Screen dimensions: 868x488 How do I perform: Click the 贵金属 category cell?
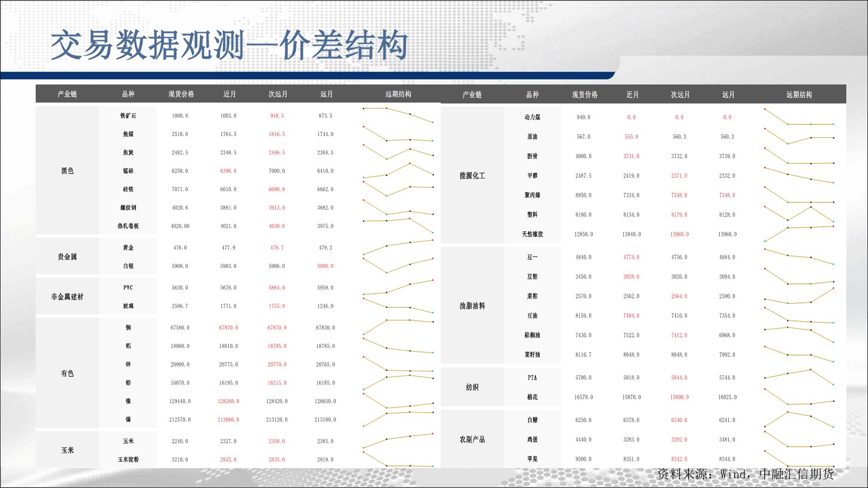(67, 257)
